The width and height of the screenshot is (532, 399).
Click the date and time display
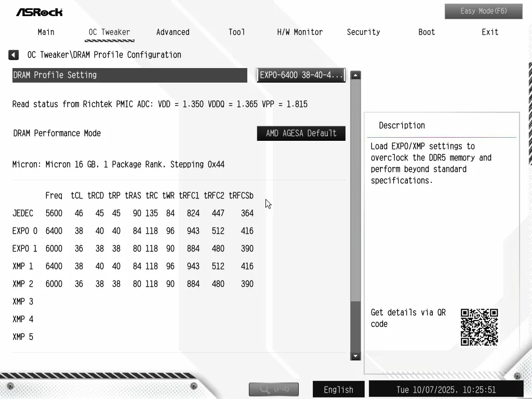click(x=446, y=389)
